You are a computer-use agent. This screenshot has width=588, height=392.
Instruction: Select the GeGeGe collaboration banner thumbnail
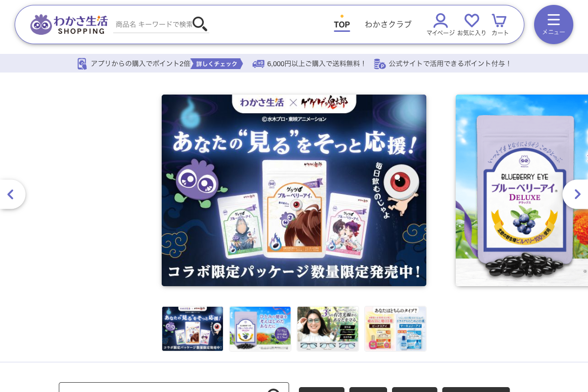pyautogui.click(x=193, y=329)
